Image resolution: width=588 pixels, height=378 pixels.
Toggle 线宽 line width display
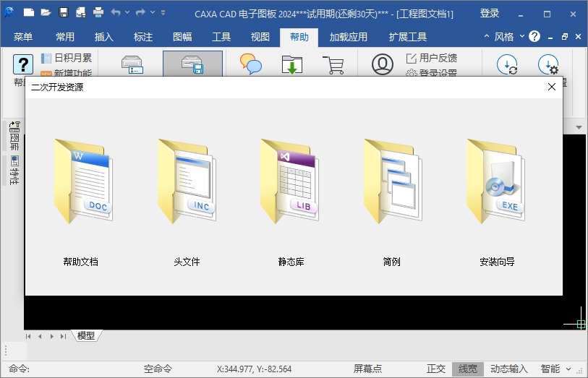click(x=468, y=369)
